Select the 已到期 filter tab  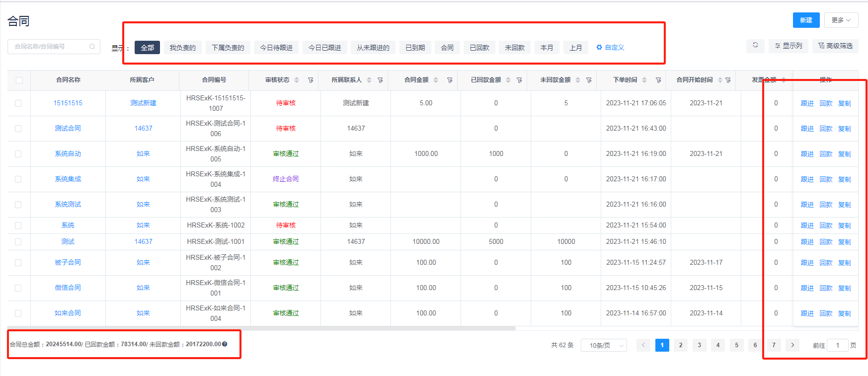pos(415,48)
